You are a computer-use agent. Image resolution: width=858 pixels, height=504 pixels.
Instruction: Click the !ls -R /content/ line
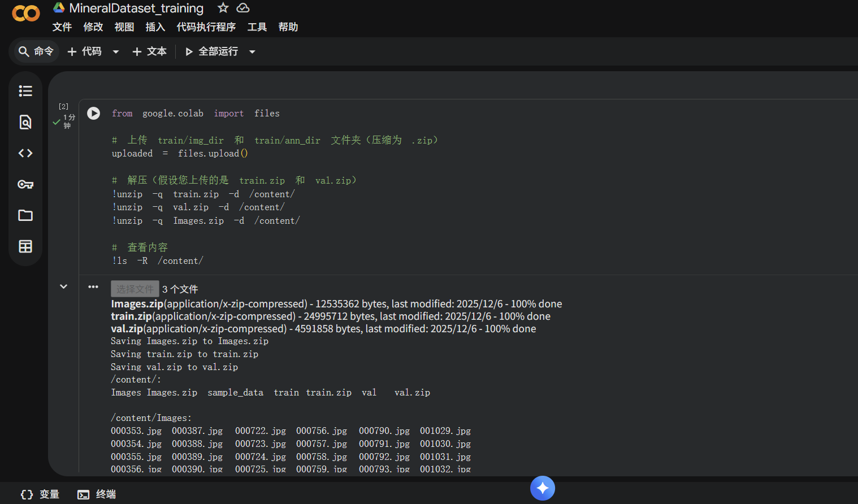coord(157,261)
